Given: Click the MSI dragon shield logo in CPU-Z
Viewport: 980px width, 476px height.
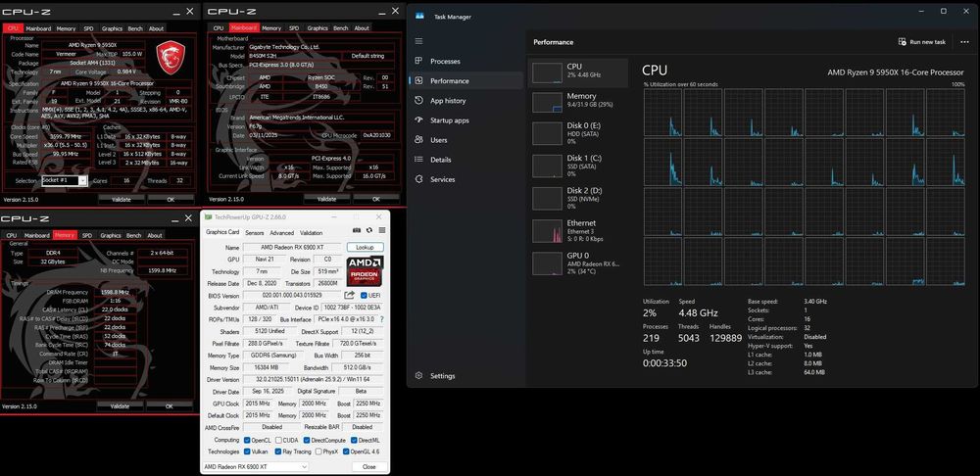Looking at the screenshot, I should pyautogui.click(x=170, y=57).
